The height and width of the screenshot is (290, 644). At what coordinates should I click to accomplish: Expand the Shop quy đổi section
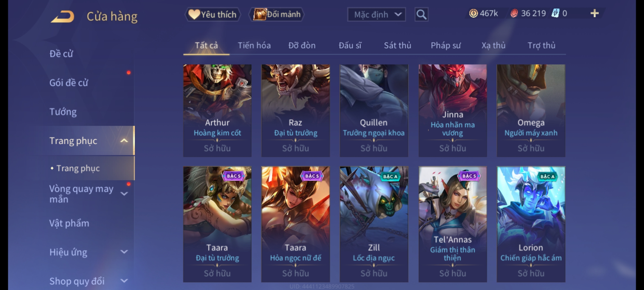[124, 281]
